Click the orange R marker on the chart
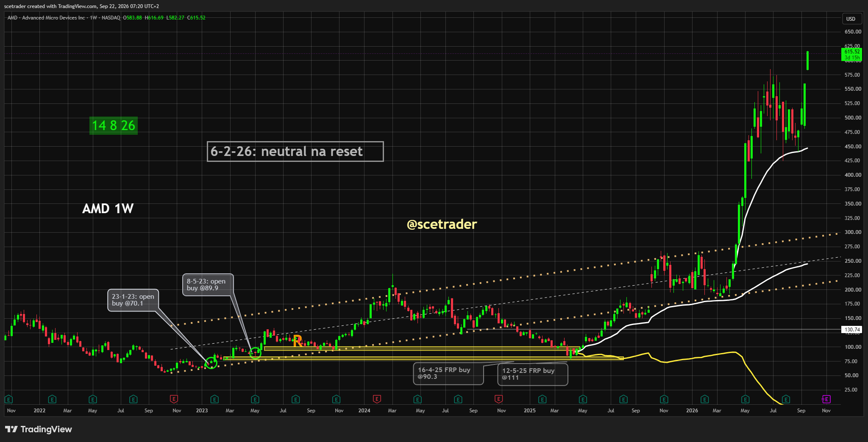This screenshot has width=868, height=442. click(298, 340)
